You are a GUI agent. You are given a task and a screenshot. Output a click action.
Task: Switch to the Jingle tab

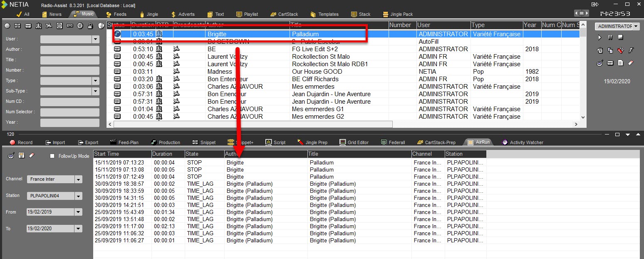click(149, 14)
